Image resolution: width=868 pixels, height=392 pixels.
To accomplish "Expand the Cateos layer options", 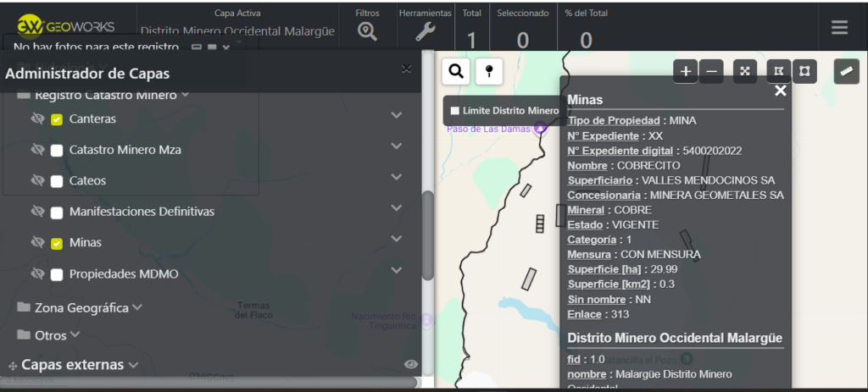I will click(396, 177).
